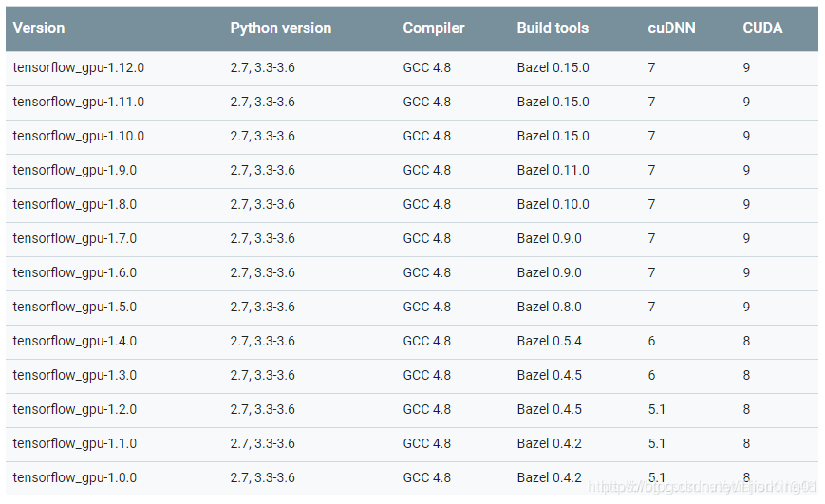The height and width of the screenshot is (504, 825).
Task: Click cuDNN value 7 in the 1.5.0 row
Action: (651, 308)
